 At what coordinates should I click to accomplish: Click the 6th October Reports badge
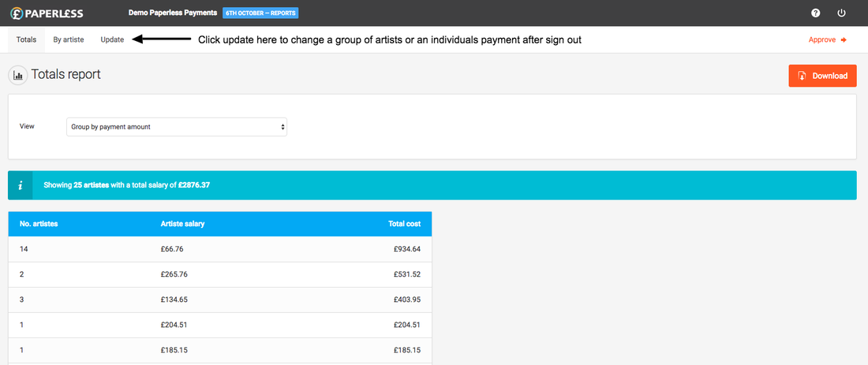tap(261, 13)
